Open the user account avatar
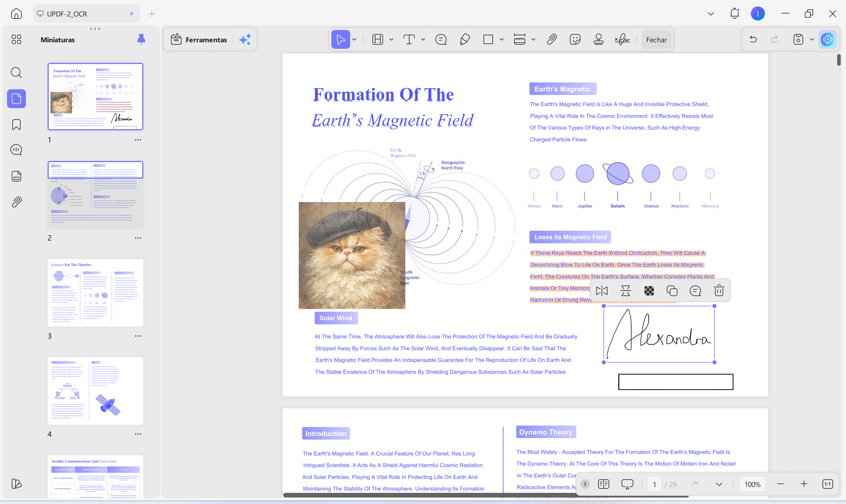Image resolution: width=846 pixels, height=504 pixels. click(758, 14)
